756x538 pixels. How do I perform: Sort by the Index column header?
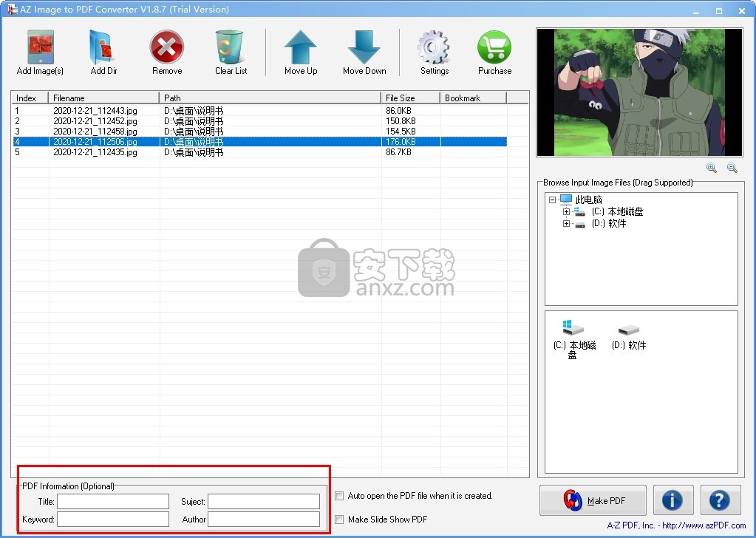tap(30, 98)
